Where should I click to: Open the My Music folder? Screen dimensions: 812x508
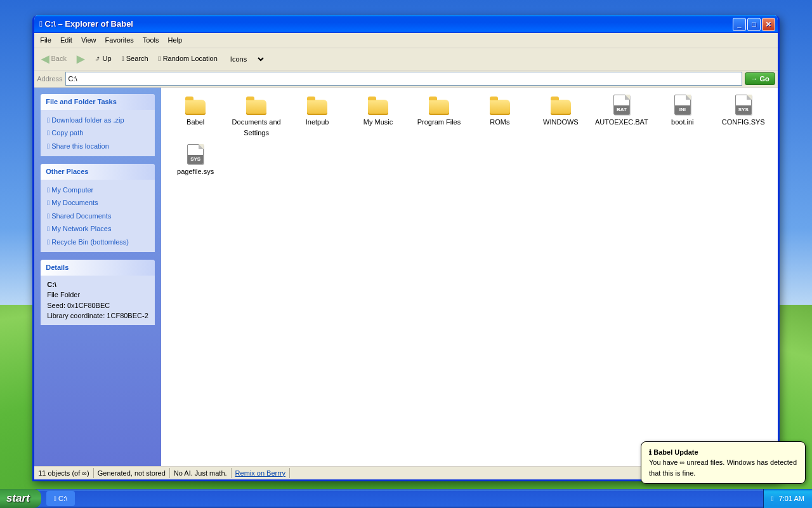(378, 110)
